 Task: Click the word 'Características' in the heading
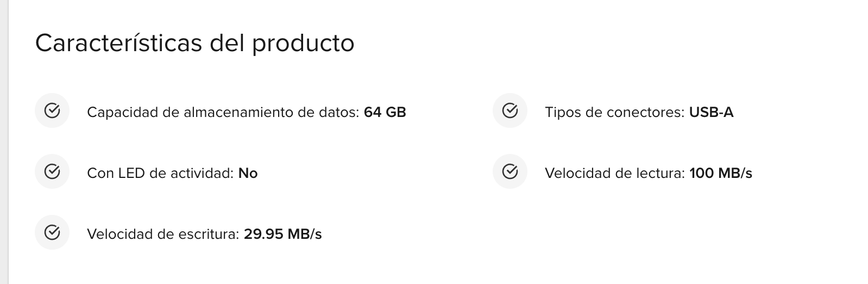pos(119,43)
